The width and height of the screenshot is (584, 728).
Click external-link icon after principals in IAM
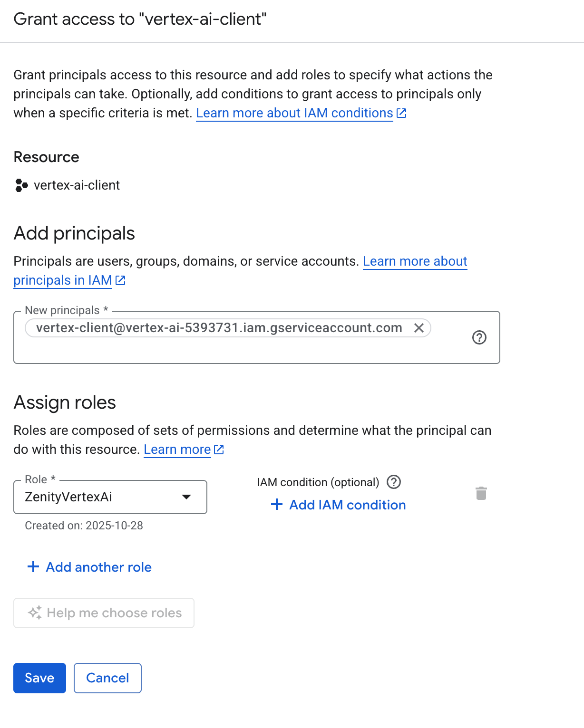click(121, 280)
